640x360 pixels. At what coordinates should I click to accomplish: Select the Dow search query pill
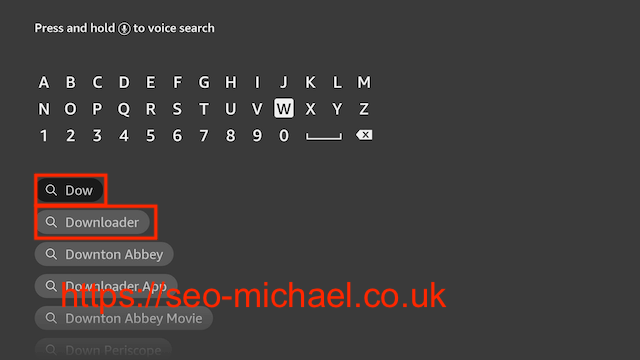[x=70, y=190]
